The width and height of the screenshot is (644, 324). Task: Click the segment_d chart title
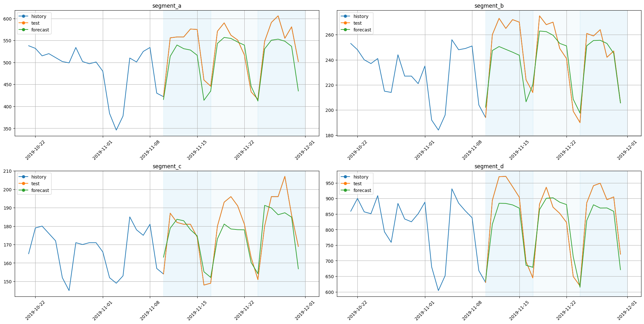pyautogui.click(x=489, y=166)
